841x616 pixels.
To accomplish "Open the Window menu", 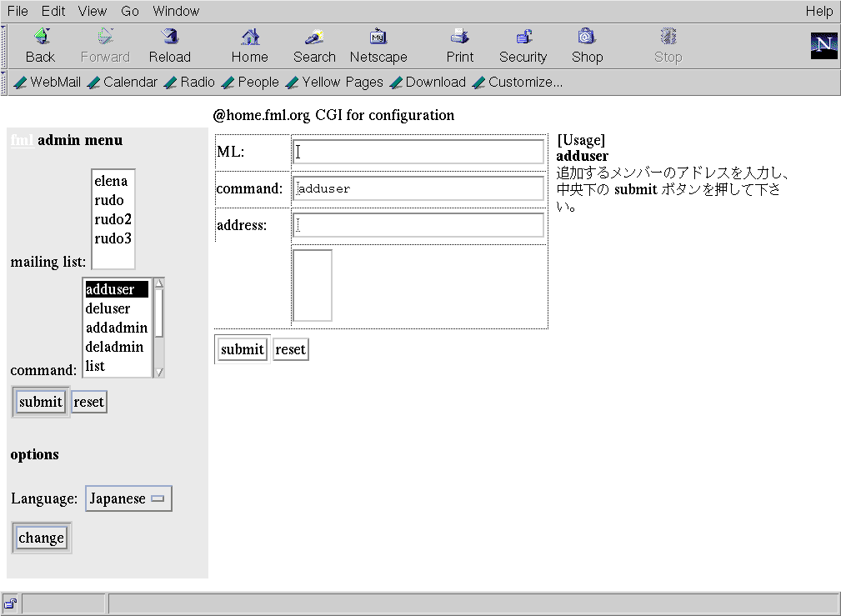I will click(x=176, y=11).
